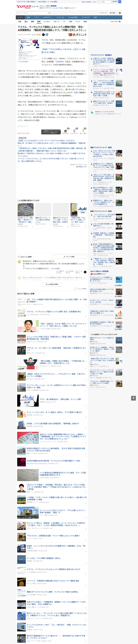Open マイページ link
The image size is (138, 644).
103,13
